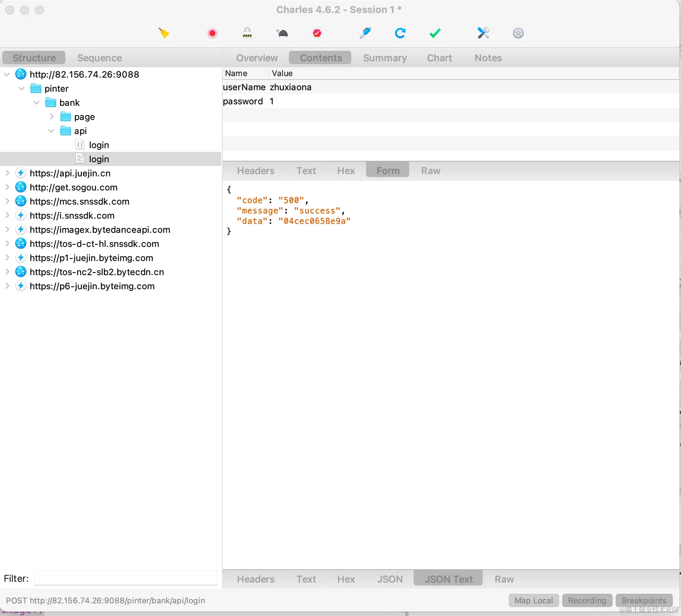Click lightning icon beside api.juejin.cn
Image resolution: width=681 pixels, height=616 pixels.
21,173
